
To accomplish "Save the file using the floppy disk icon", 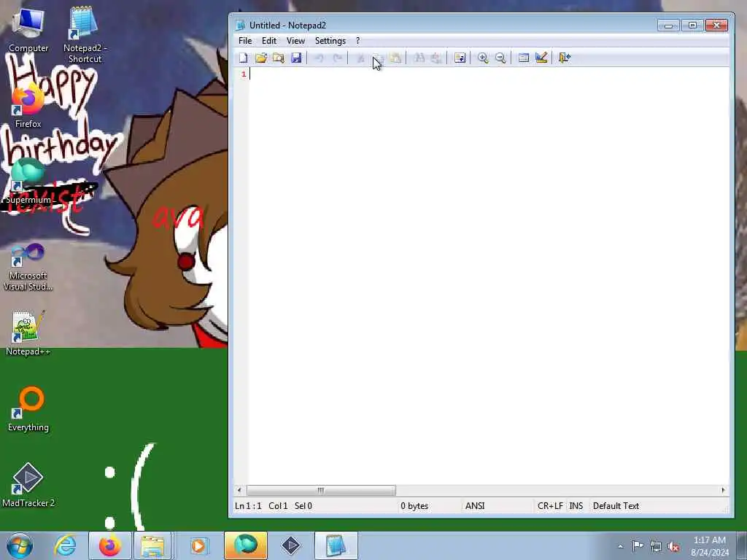I will [296, 58].
